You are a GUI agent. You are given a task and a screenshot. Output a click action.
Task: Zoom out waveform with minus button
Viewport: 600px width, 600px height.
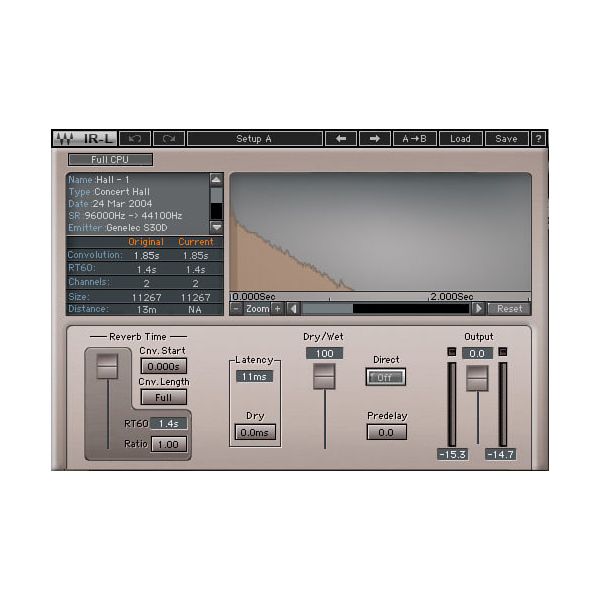click(x=237, y=309)
